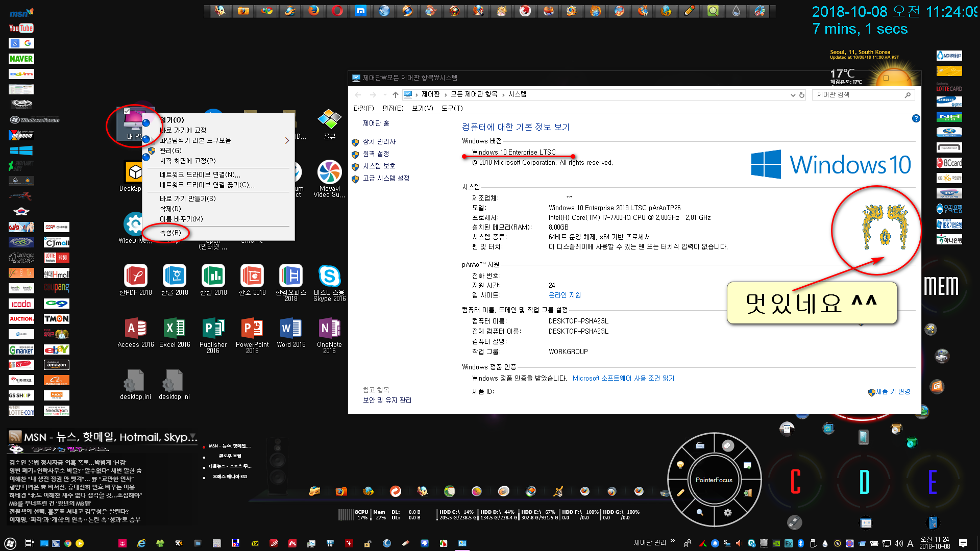Open the Windows Start button
980x551 pixels.
pyautogui.click(x=10, y=543)
